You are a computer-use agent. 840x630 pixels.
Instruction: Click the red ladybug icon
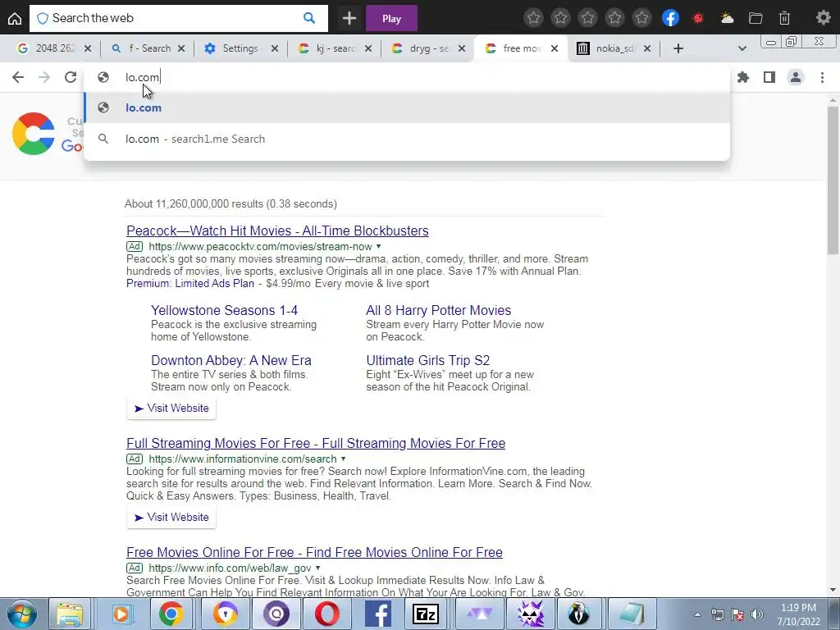click(698, 18)
